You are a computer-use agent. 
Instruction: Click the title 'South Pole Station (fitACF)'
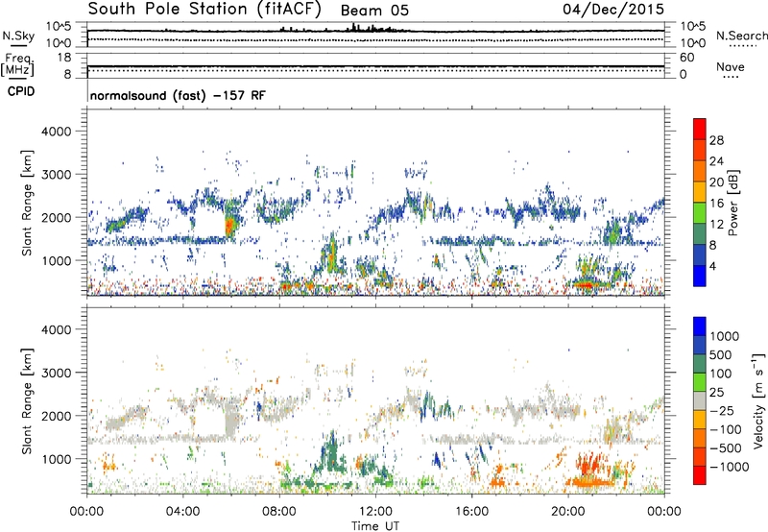tap(204, 10)
